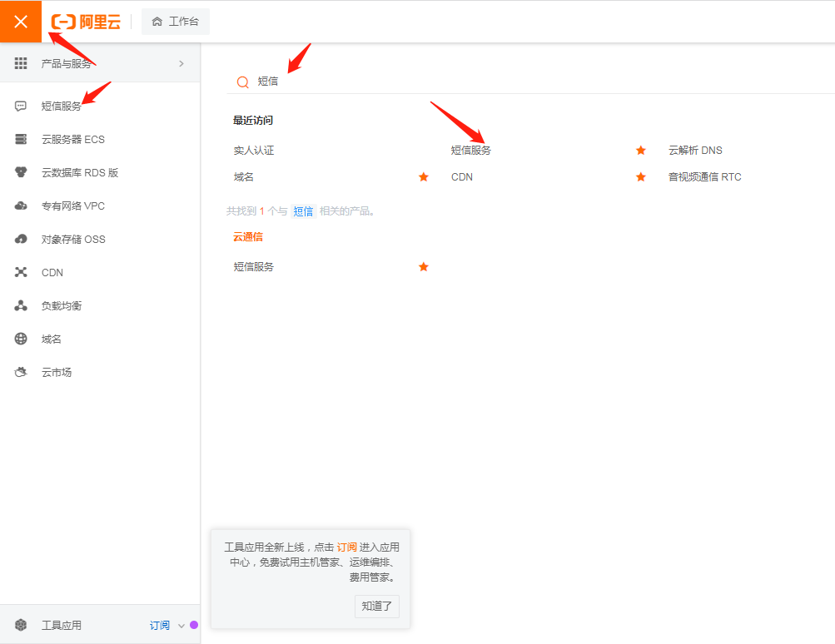
Task: Open 云数据库 RDS 版 in the sidebar
Action: coord(80,172)
